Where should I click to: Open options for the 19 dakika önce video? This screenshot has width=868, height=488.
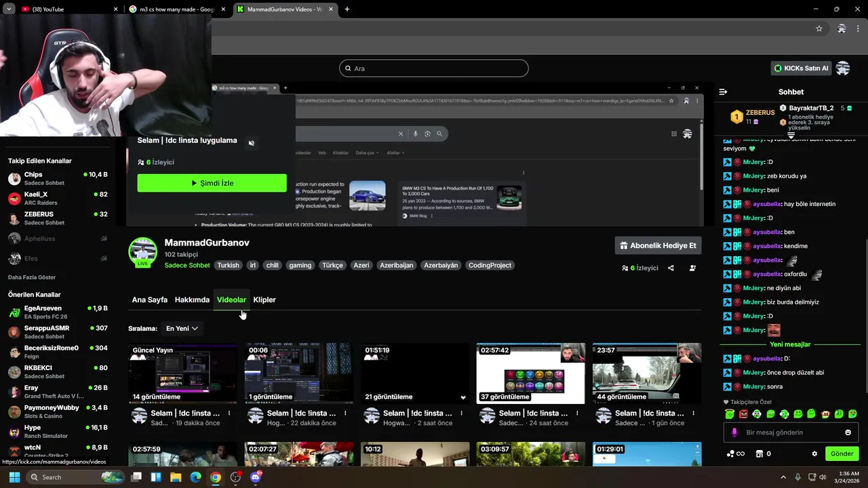(x=229, y=413)
